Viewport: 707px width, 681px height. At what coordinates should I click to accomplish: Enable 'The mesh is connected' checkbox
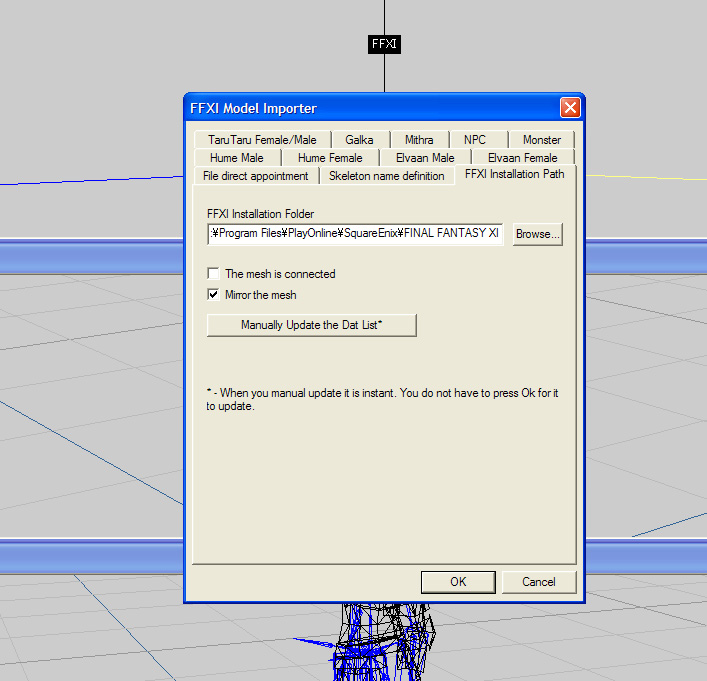(x=213, y=274)
